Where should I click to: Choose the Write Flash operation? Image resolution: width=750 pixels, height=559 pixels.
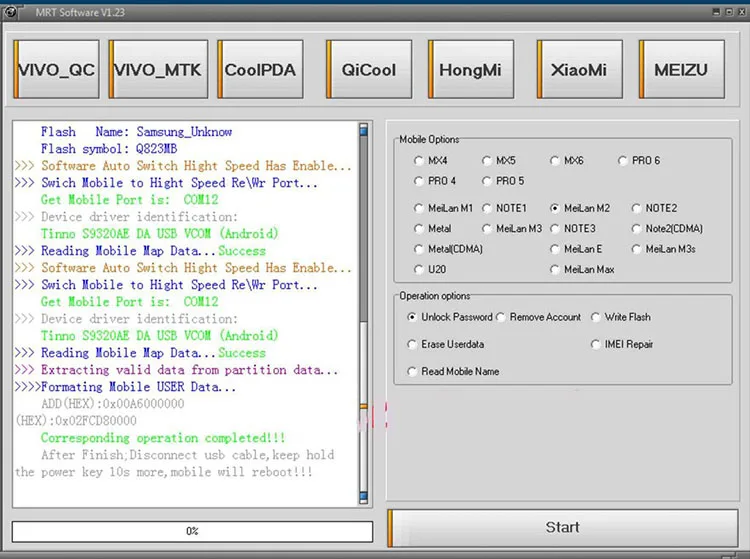click(621, 317)
